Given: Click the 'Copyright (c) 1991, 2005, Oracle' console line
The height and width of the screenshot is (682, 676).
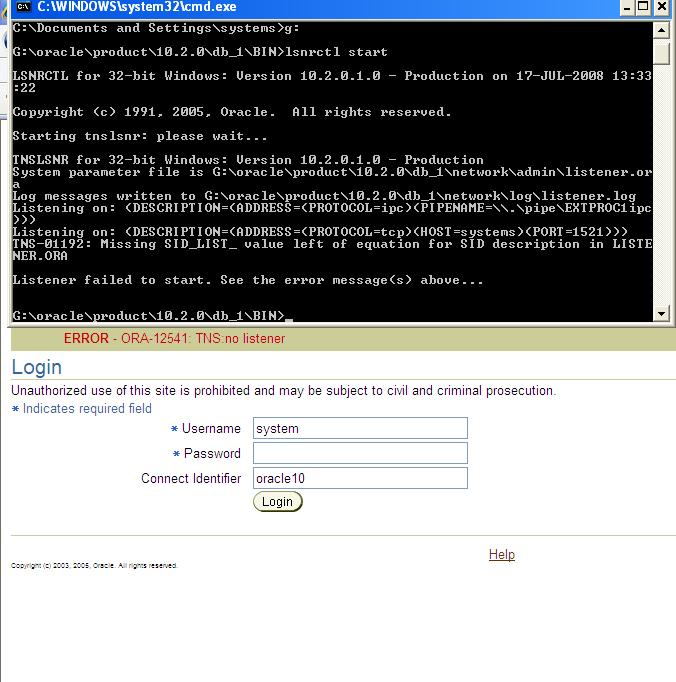Looking at the screenshot, I should coord(231,112).
